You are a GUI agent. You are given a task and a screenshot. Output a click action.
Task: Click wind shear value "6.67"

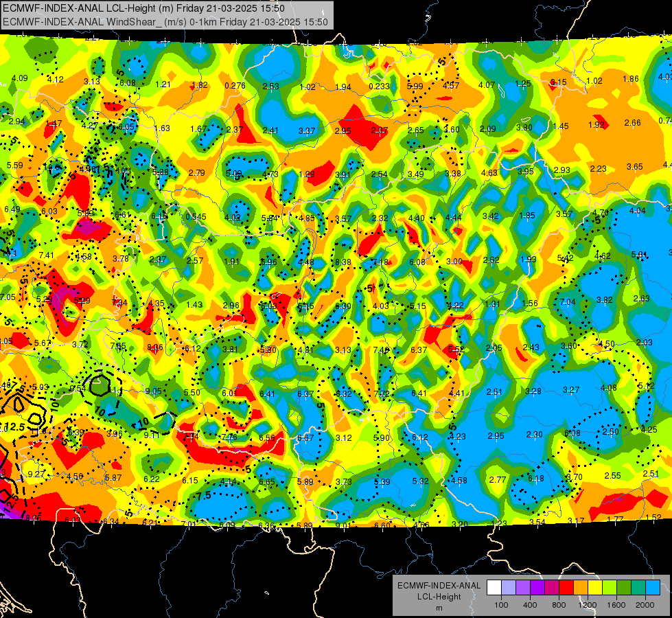[x=305, y=437]
